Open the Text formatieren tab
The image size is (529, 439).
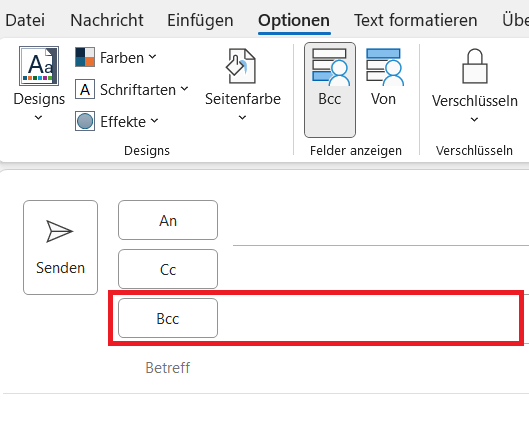coord(415,20)
